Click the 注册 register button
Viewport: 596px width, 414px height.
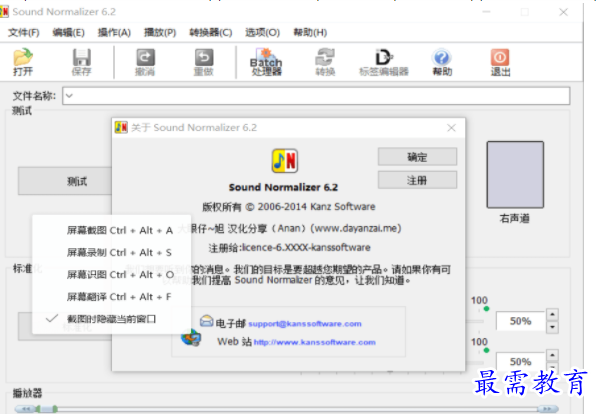(417, 180)
